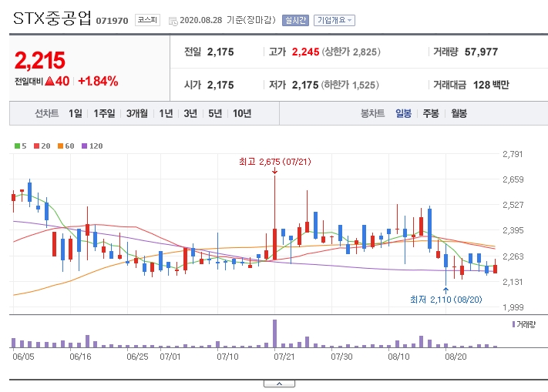The height and width of the screenshot is (392, 548).
Task: Click the stock name STX중공업
Action: pyautogui.click(x=52, y=18)
